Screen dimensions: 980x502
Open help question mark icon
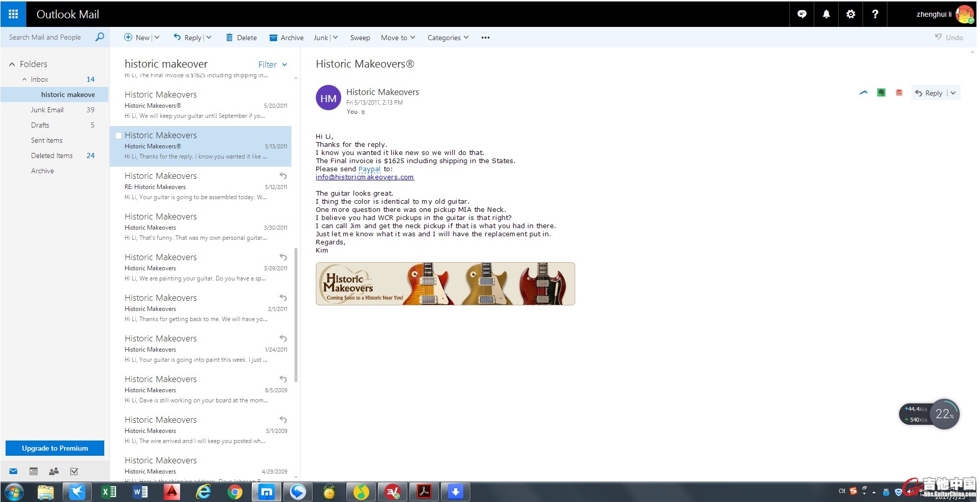(x=875, y=14)
